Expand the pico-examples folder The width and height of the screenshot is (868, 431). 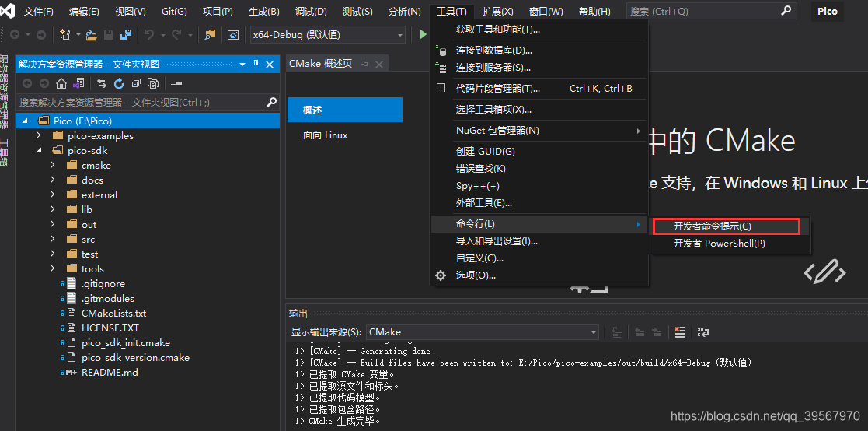(x=38, y=135)
